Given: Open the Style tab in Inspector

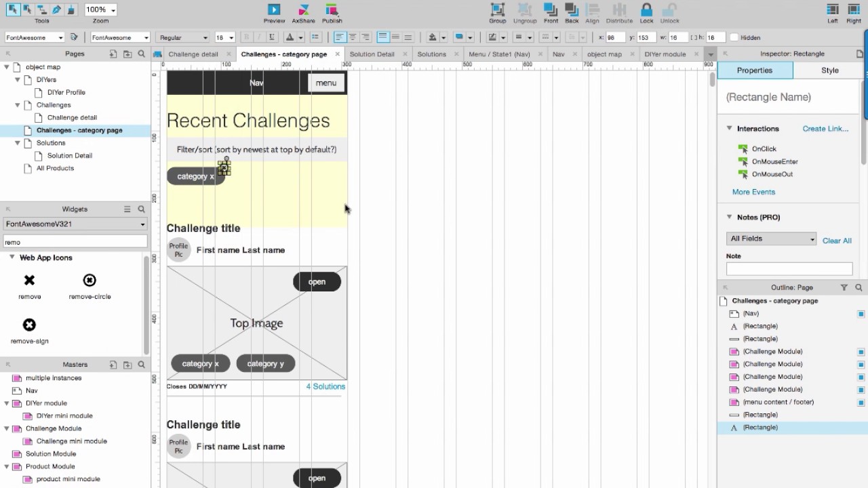Looking at the screenshot, I should [x=829, y=70].
